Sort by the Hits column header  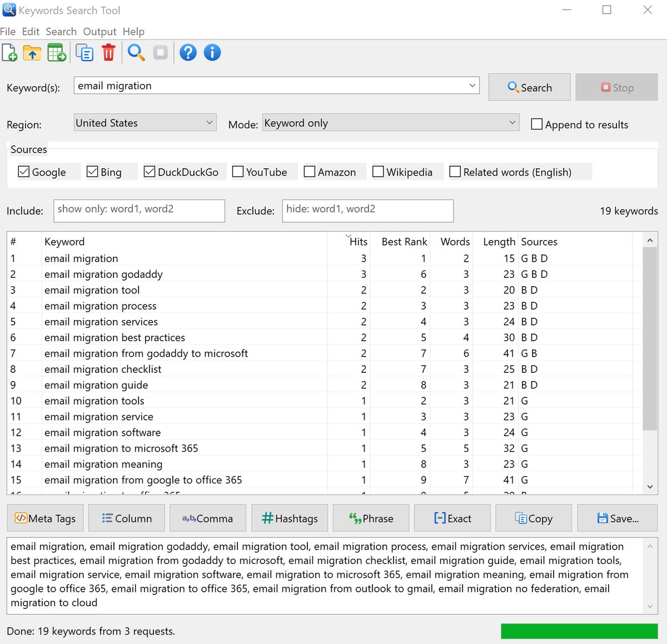click(x=349, y=242)
